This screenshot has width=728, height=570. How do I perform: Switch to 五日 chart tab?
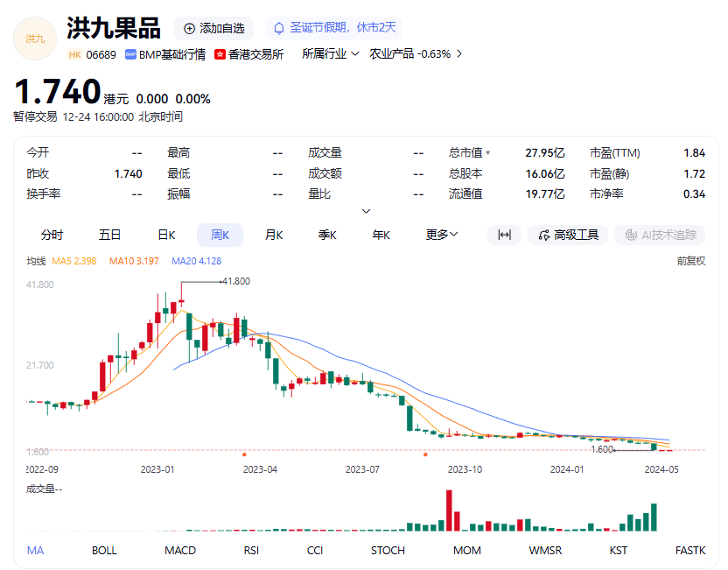pyautogui.click(x=109, y=235)
